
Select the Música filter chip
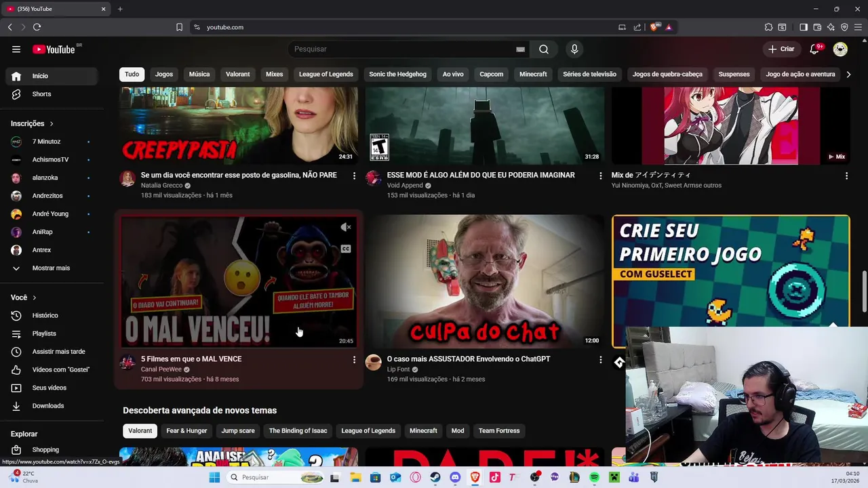point(199,74)
